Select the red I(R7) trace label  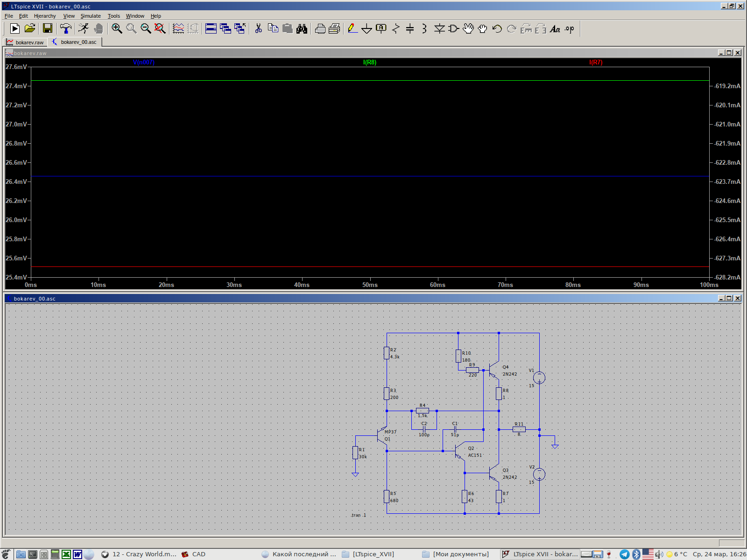(x=596, y=63)
